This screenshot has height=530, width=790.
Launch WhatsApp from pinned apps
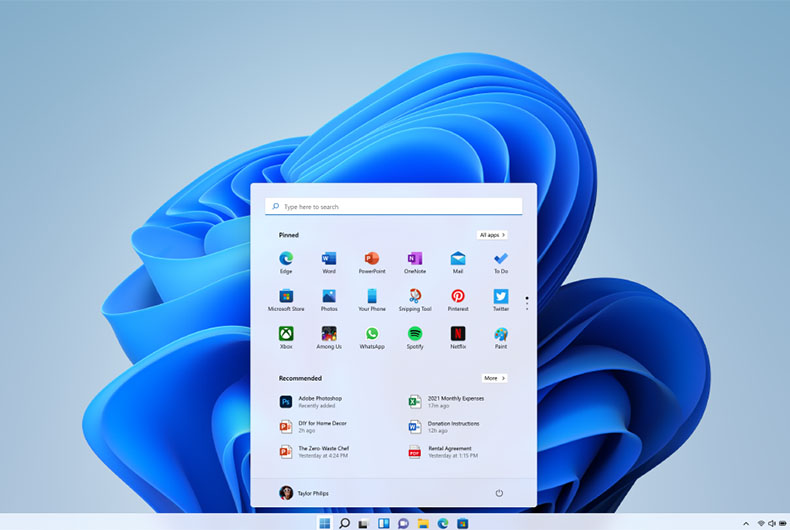click(x=372, y=338)
